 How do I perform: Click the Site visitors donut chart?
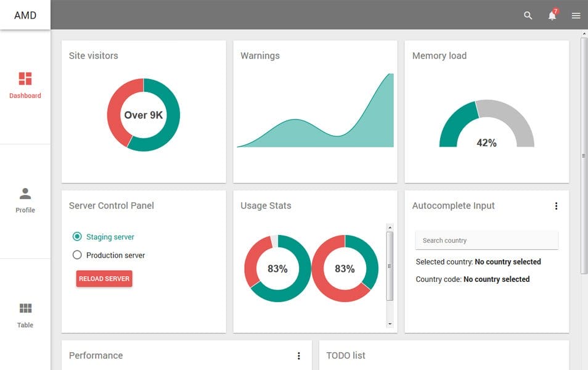143,115
